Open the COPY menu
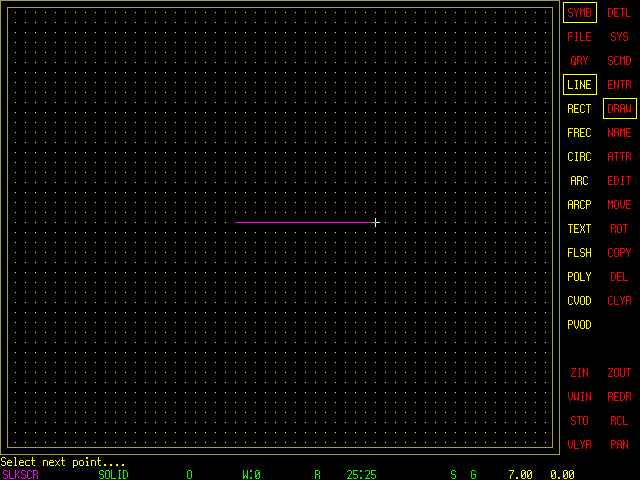Image resolution: width=640 pixels, height=480 pixels. coord(619,253)
